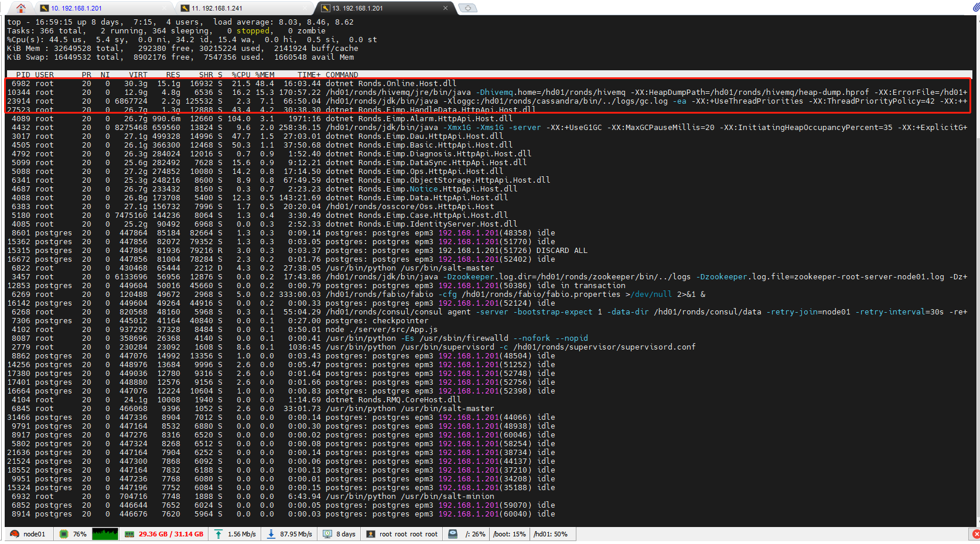The width and height of the screenshot is (980, 544).
Task: Click row PID 4792 Ronds.Eimp.Diagnosis.HttpApi.Host.dll
Action: (x=487, y=154)
